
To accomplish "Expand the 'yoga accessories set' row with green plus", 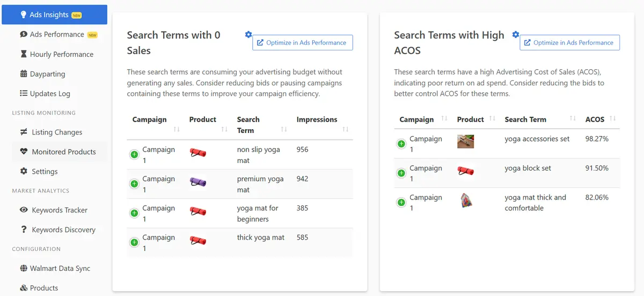I will (x=401, y=144).
